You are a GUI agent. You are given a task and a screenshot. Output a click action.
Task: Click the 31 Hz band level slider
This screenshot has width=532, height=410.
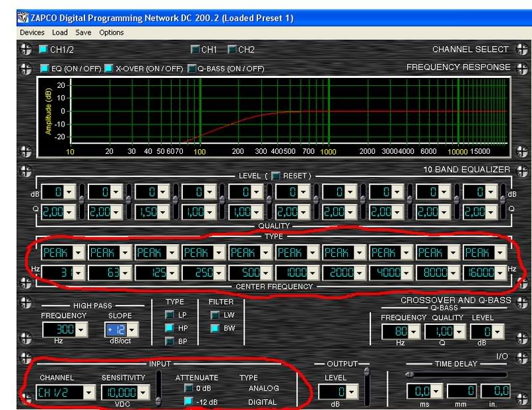82,202
